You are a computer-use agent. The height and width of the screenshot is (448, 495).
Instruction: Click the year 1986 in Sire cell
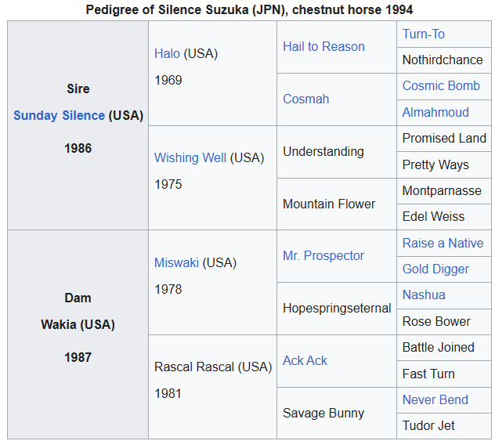(78, 148)
